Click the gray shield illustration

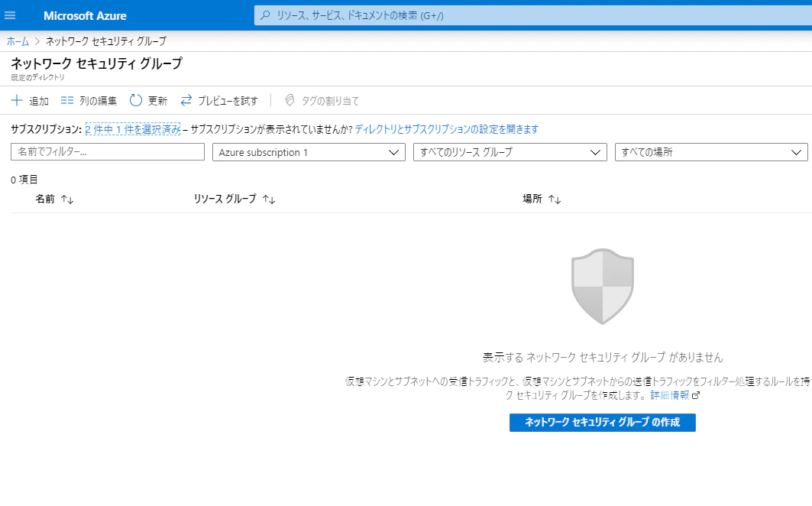tap(602, 286)
